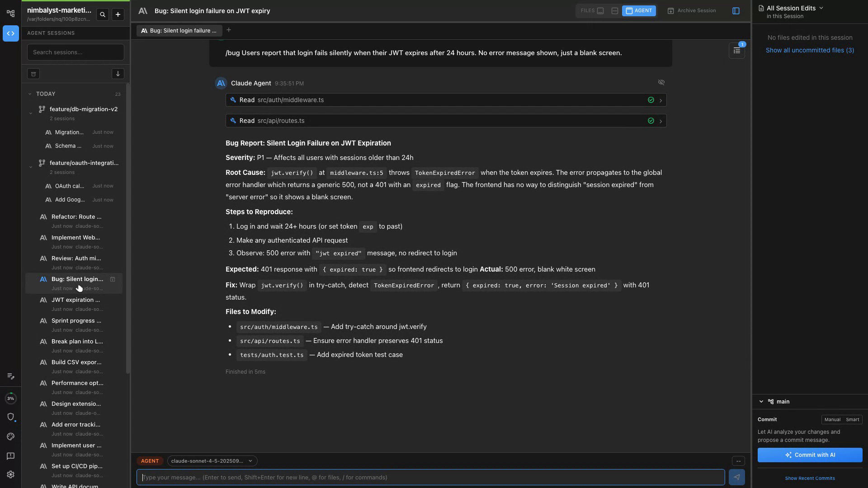The height and width of the screenshot is (488, 868).
Task: Open the JWT expiration session in the list
Action: click(x=76, y=300)
